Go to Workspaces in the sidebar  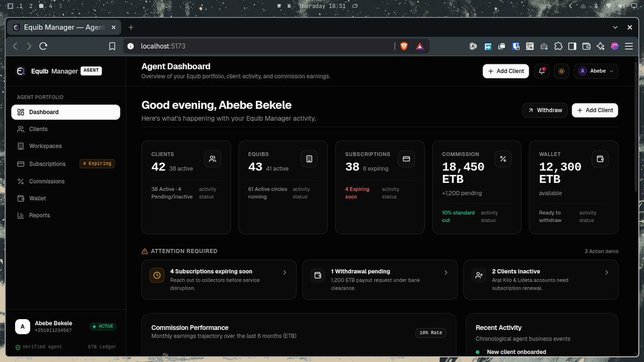click(65, 146)
